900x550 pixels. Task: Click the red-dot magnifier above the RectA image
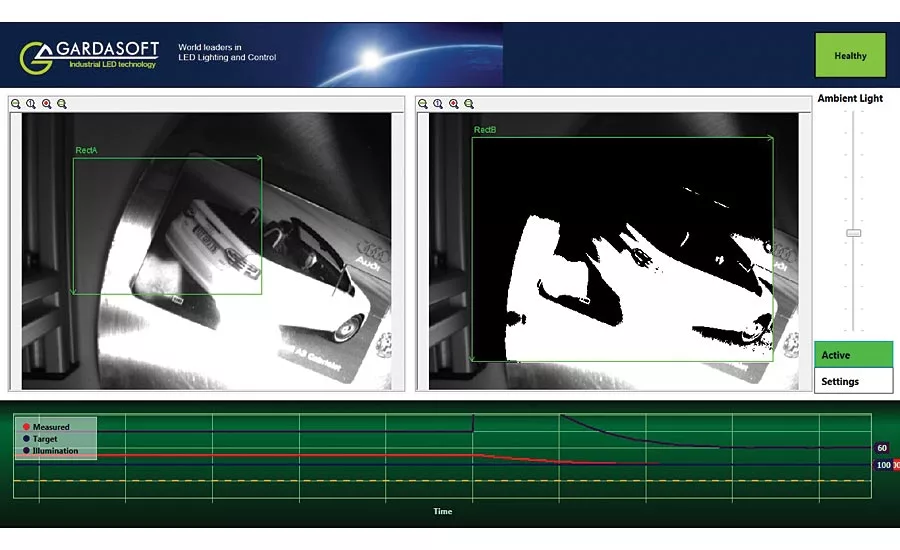[46, 104]
